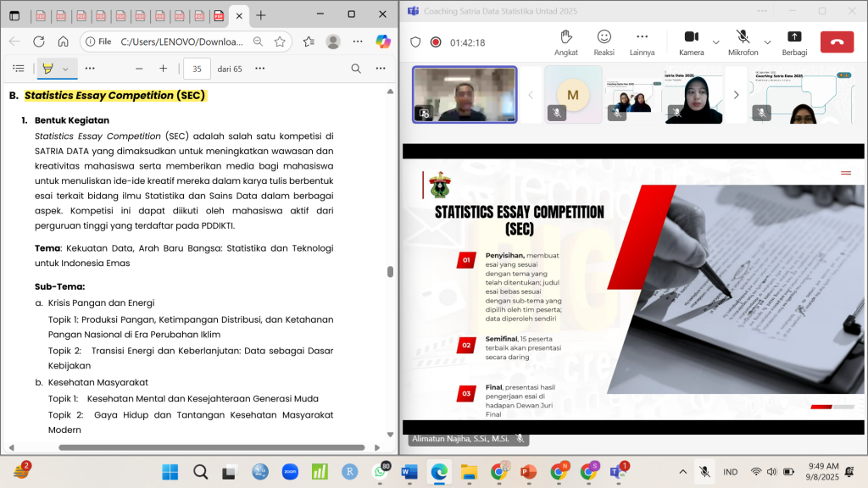Share screen with the Berbagi button
868x488 pixels.
[x=794, y=41]
